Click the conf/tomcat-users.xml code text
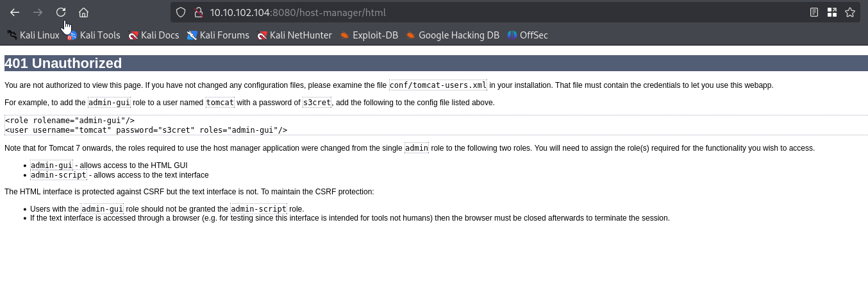 [438, 85]
